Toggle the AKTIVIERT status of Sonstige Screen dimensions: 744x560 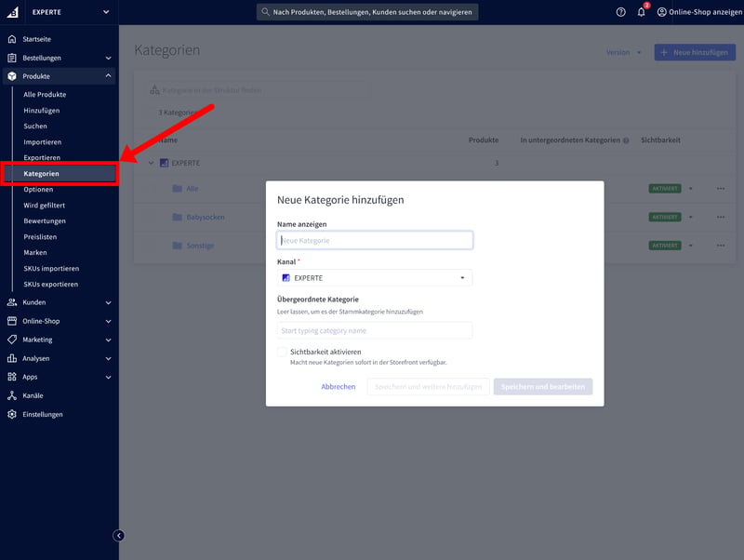tap(665, 246)
